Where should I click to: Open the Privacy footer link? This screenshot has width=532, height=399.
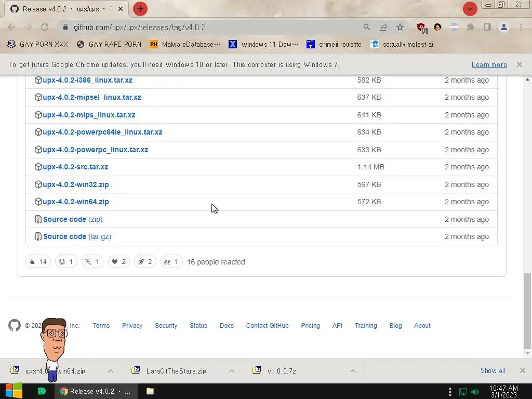[x=132, y=325]
